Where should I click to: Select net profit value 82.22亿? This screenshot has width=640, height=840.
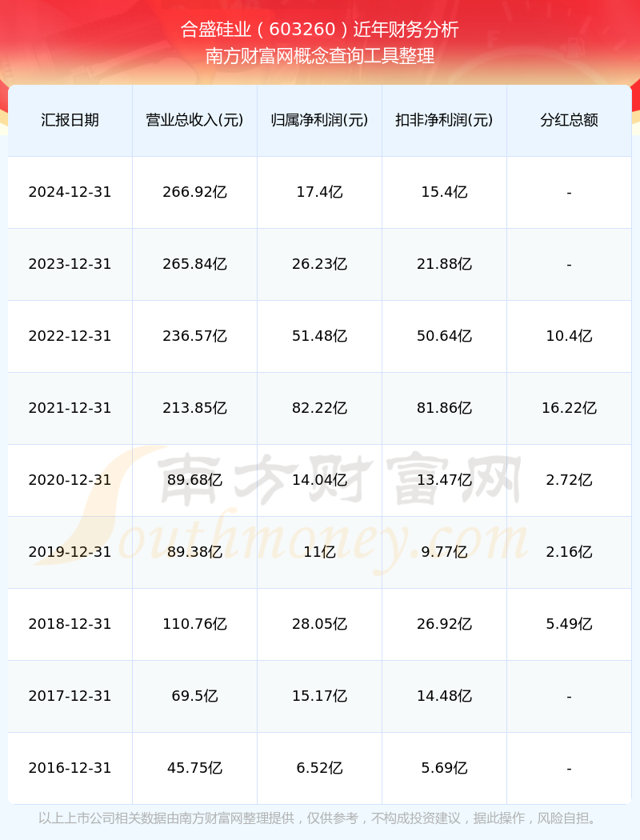[320, 408]
